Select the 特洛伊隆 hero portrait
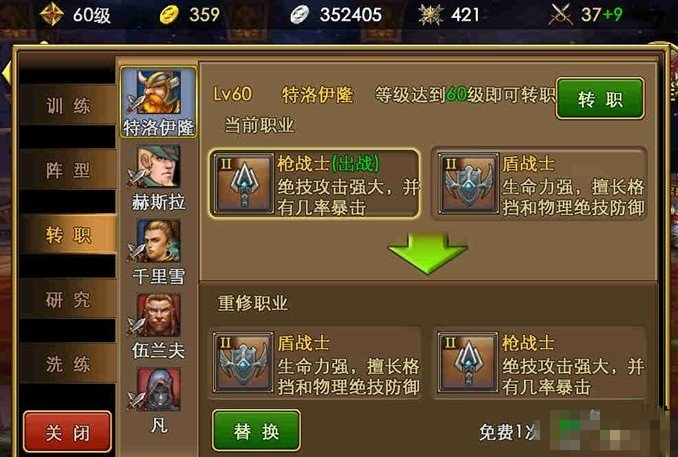678x457 pixels. point(158,102)
